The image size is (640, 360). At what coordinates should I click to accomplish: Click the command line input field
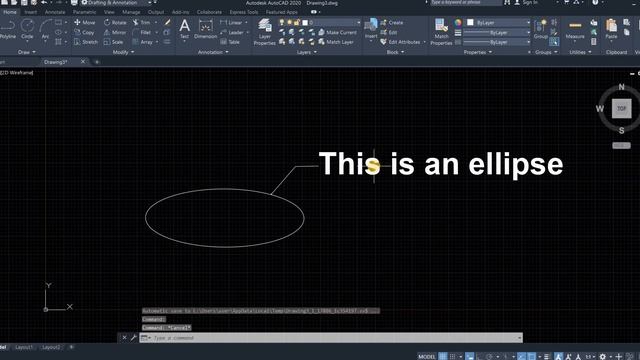click(331, 338)
